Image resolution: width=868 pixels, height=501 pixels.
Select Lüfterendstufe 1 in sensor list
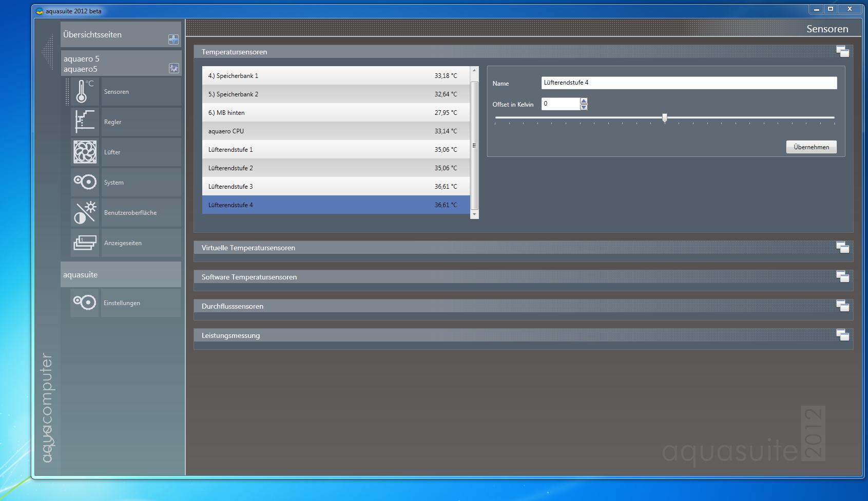pos(336,150)
